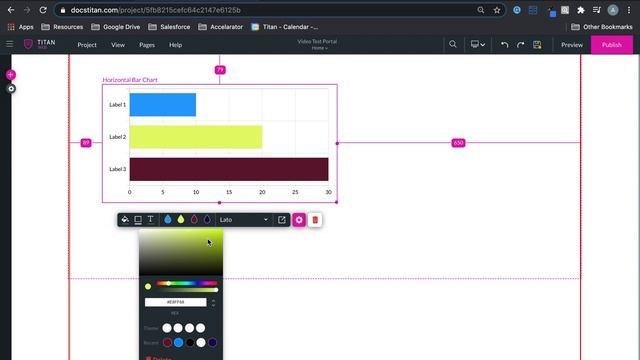Select the fourth white Theme swatch
The height and width of the screenshot is (360, 640).
(200, 328)
